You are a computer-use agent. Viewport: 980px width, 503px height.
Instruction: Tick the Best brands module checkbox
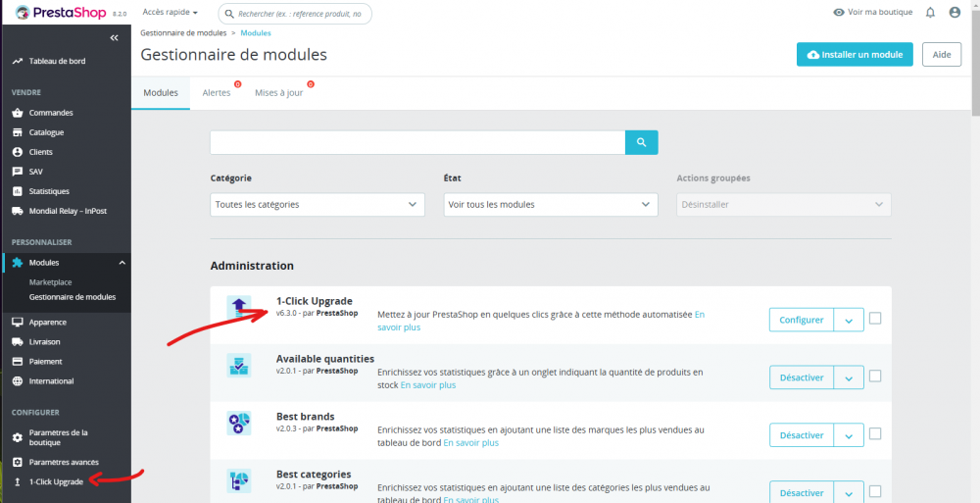click(875, 433)
